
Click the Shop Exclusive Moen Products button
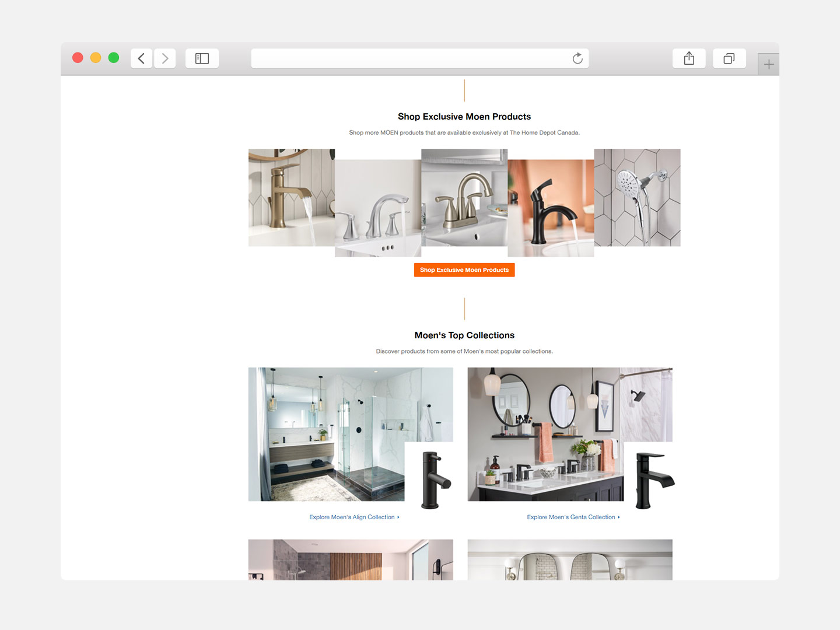pyautogui.click(x=464, y=269)
